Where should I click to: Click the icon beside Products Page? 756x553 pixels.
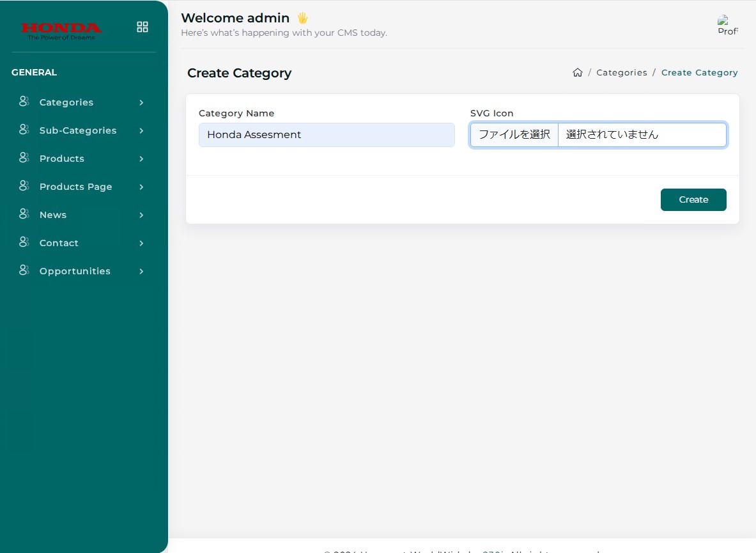pyautogui.click(x=24, y=186)
